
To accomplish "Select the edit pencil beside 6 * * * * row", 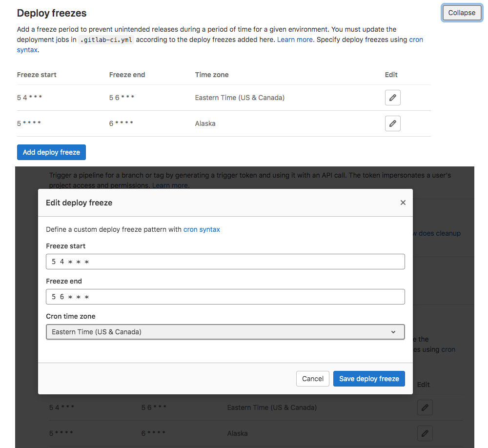I will coord(392,123).
